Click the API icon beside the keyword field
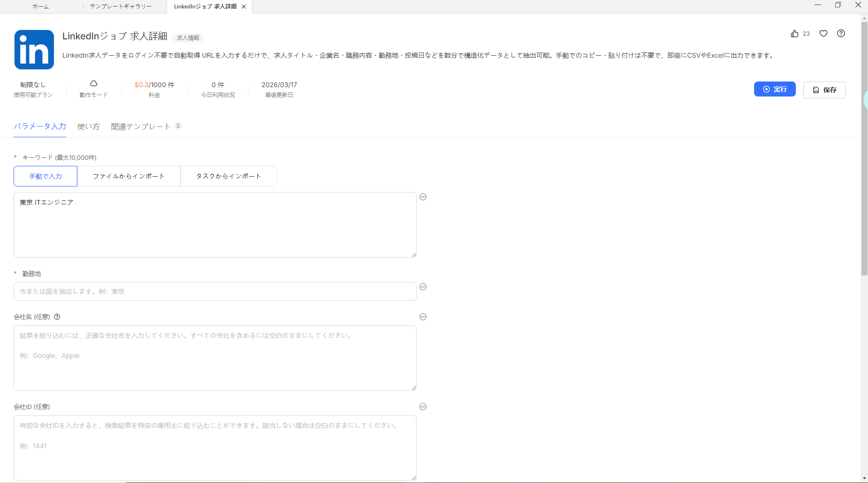This screenshot has height=483, width=868. click(423, 197)
